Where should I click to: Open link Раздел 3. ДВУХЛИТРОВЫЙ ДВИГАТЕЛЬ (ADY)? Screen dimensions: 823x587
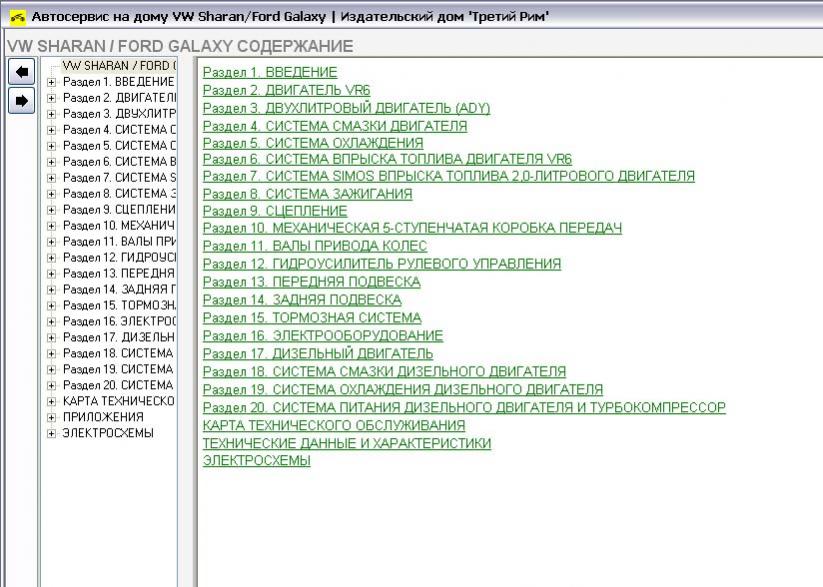click(346, 108)
